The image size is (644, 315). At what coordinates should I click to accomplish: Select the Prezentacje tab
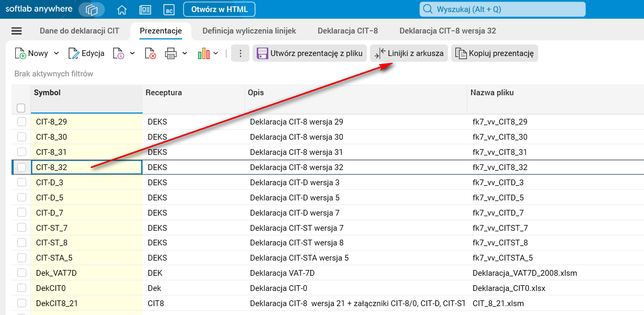(x=161, y=31)
